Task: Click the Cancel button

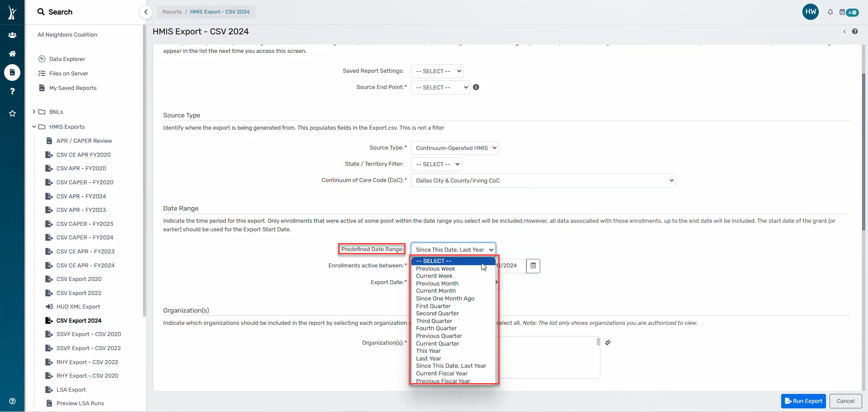Action: 845,401
